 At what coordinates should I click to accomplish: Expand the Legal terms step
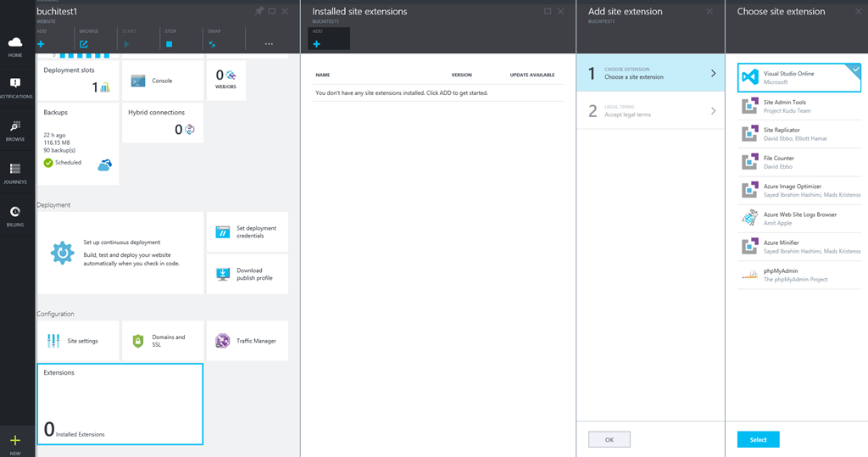point(650,110)
